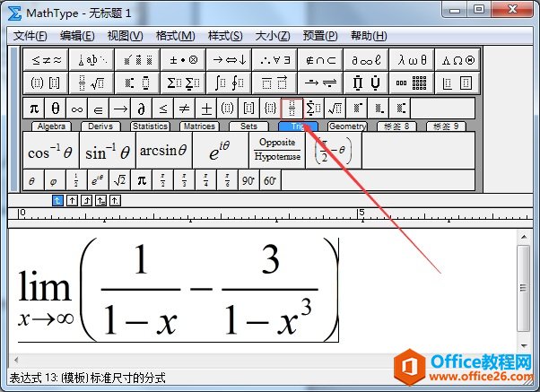Insert the Opposite over Hypotenuse fraction
The width and height of the screenshot is (540, 392).
(x=277, y=151)
